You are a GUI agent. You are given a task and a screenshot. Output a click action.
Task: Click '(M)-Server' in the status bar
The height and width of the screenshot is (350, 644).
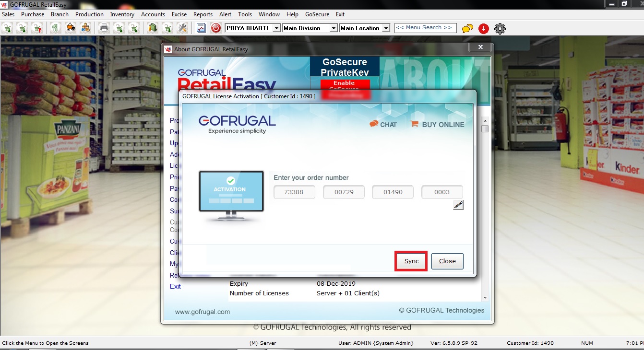(263, 343)
